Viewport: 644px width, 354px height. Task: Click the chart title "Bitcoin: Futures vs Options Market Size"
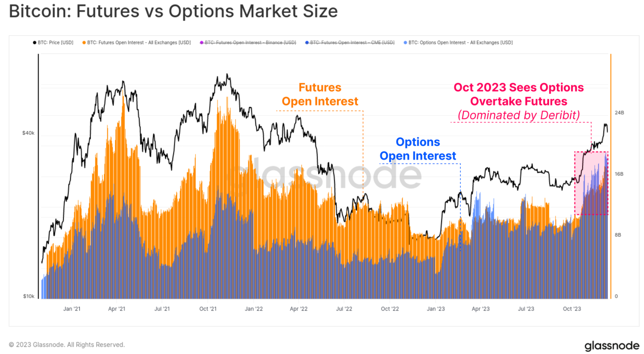[x=173, y=11]
